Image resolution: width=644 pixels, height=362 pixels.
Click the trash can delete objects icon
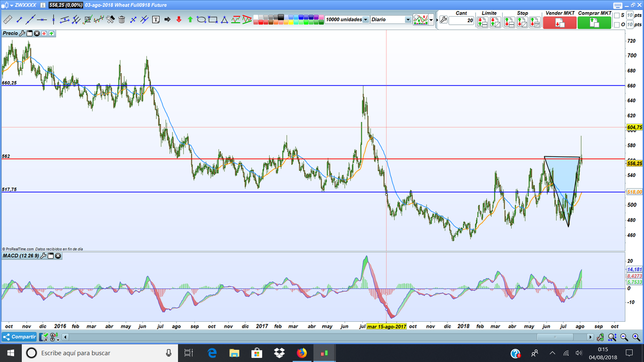point(122,20)
